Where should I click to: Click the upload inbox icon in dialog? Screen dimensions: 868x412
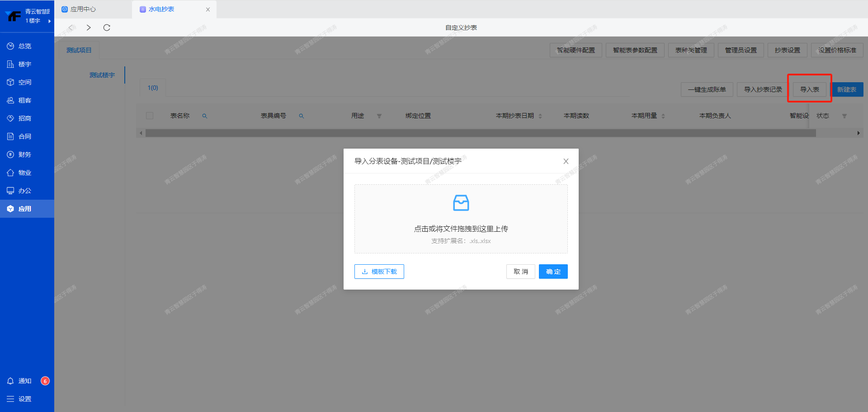[x=461, y=203]
